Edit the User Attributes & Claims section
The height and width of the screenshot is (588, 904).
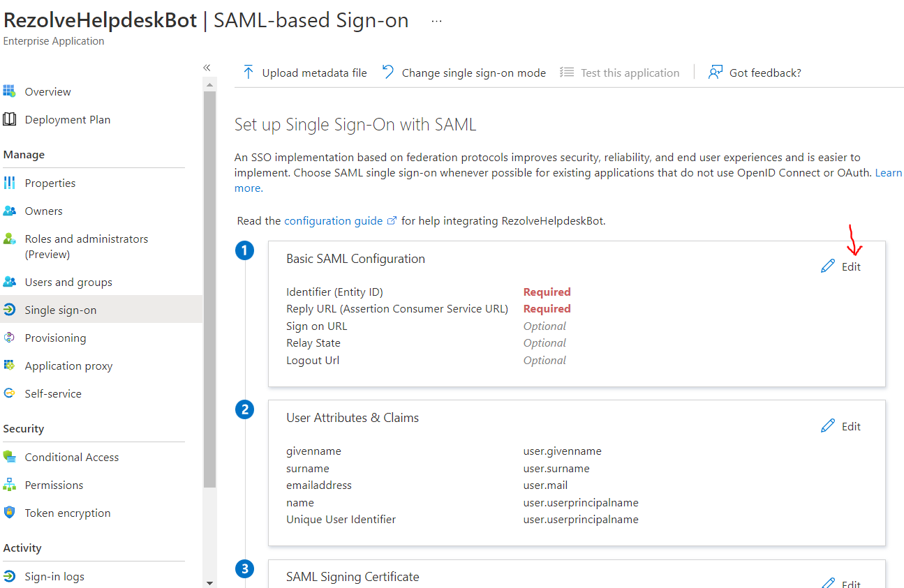[841, 426]
